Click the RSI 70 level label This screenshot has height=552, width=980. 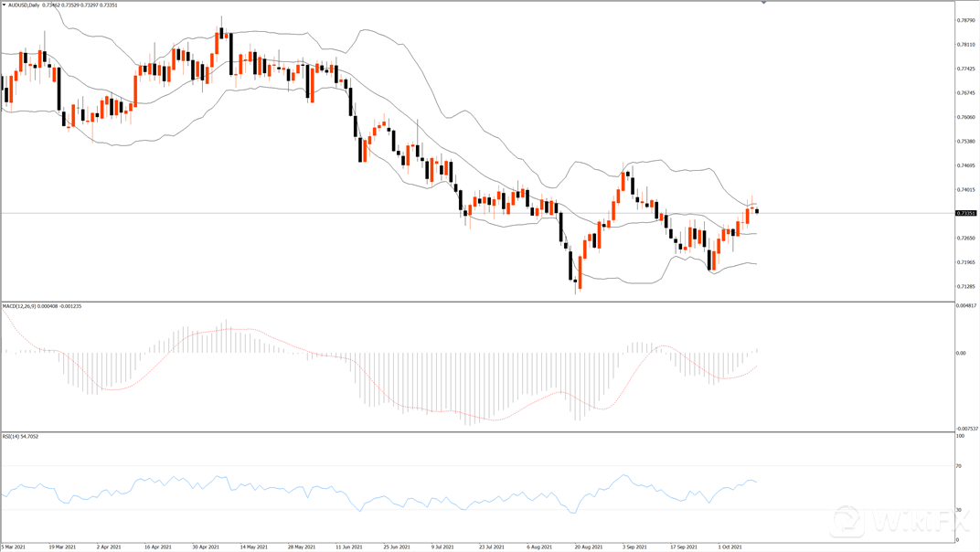pyautogui.click(x=960, y=466)
